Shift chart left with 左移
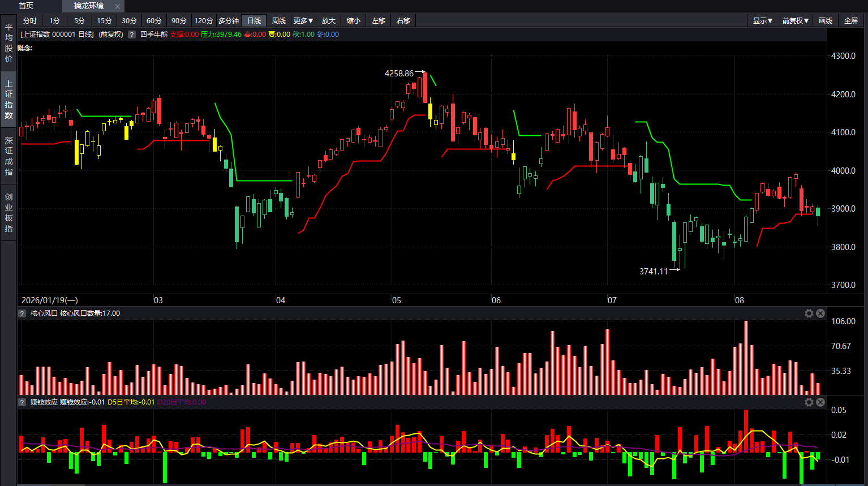The height and width of the screenshot is (486, 868). (x=379, y=21)
